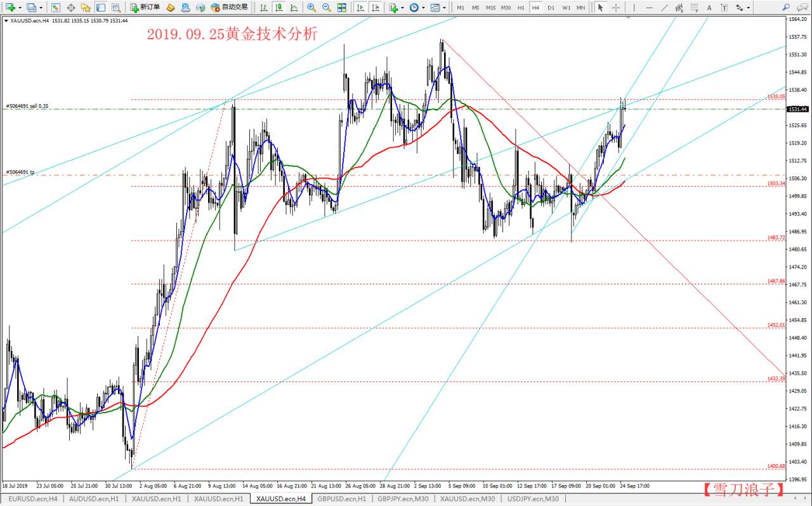The width and height of the screenshot is (812, 506).
Task: Expand the Profiles dropdown arrow
Action: [41, 8]
